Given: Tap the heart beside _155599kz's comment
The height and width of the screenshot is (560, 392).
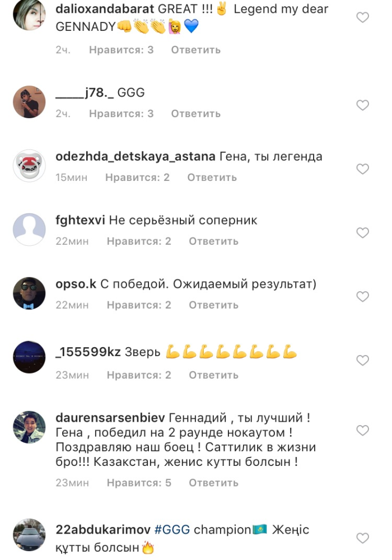Looking at the screenshot, I should [x=362, y=360].
